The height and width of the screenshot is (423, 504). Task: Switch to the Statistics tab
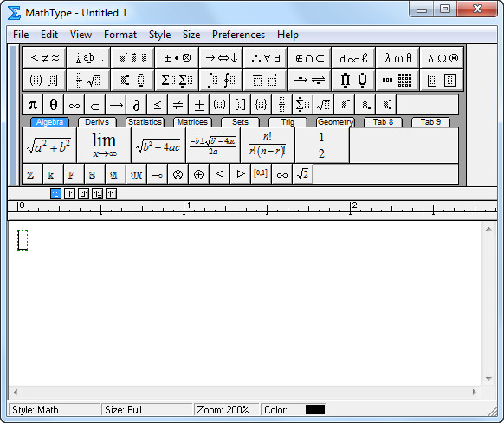click(145, 122)
